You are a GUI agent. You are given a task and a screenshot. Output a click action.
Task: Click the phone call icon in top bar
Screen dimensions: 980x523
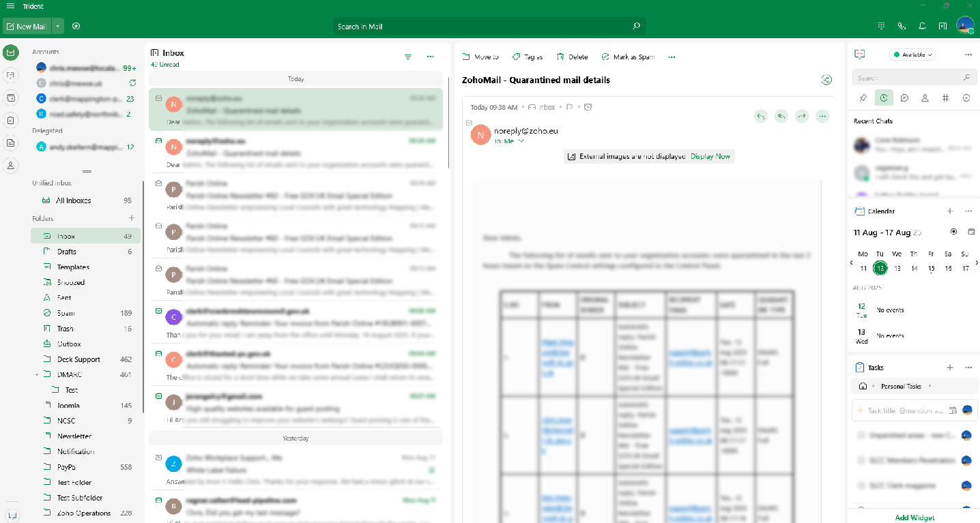point(902,26)
